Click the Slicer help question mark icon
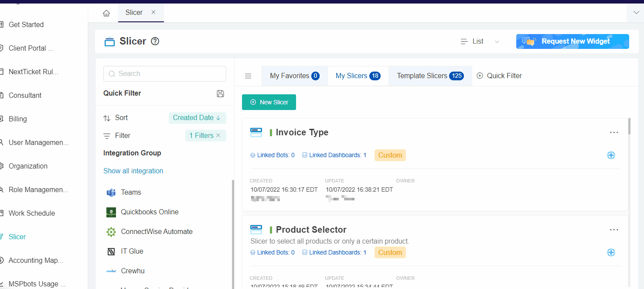 tap(155, 41)
